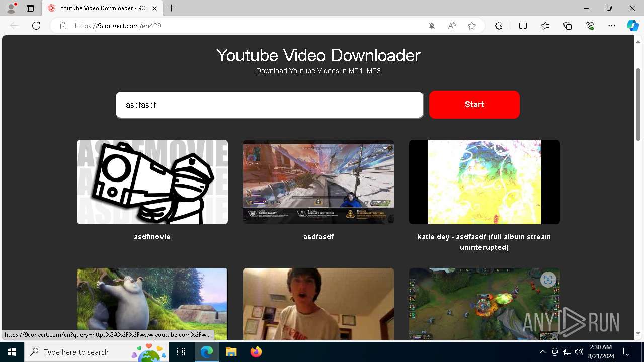644x362 pixels.
Task: Show hidden system tray icons
Action: pyautogui.click(x=542, y=352)
